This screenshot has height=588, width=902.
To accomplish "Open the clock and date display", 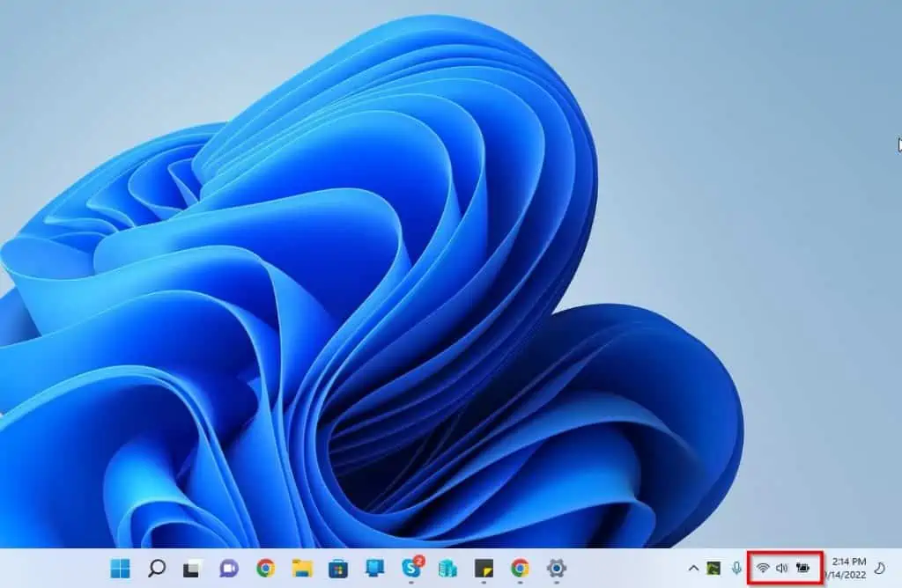I will point(847,569).
